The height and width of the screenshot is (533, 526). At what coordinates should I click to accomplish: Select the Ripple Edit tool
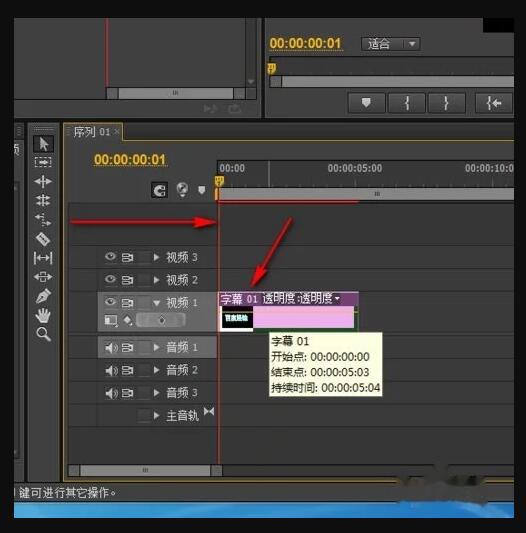click(43, 181)
